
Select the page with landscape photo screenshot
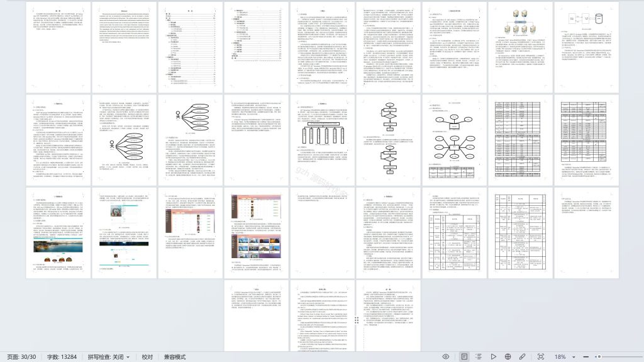pos(58,233)
